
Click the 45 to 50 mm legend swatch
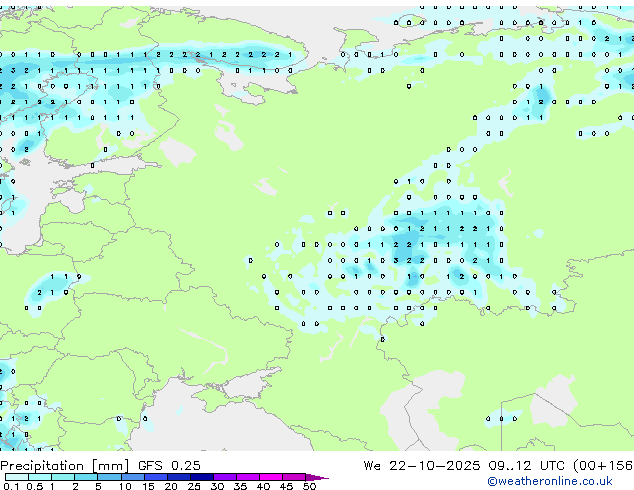294,477
